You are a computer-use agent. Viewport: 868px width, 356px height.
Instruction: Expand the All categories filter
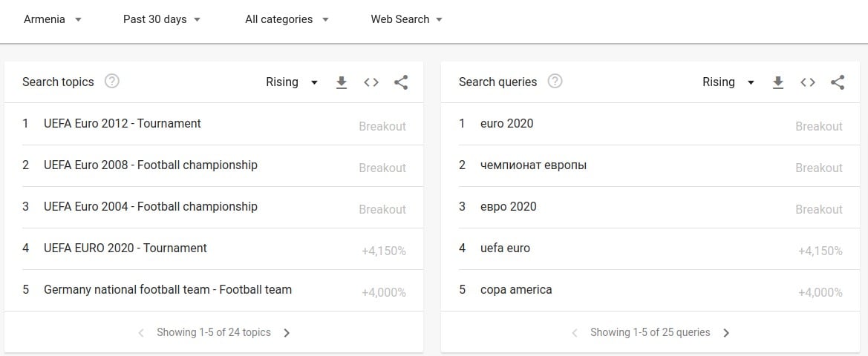coord(287,19)
